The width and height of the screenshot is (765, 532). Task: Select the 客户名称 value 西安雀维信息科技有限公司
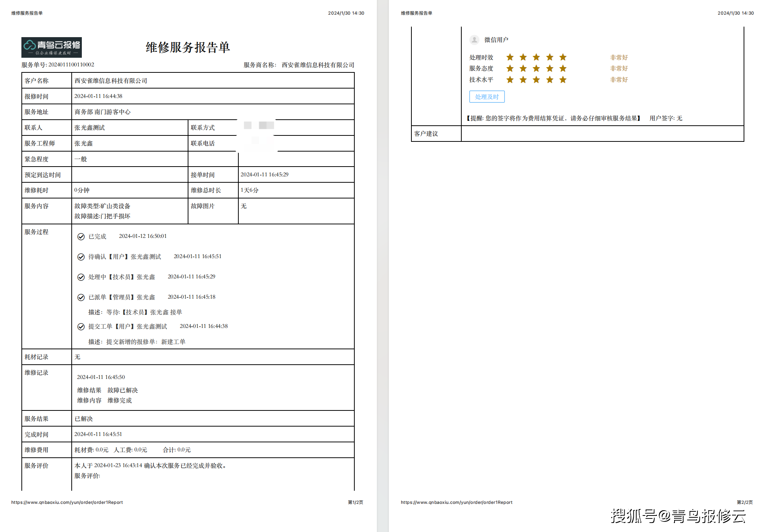(x=111, y=81)
